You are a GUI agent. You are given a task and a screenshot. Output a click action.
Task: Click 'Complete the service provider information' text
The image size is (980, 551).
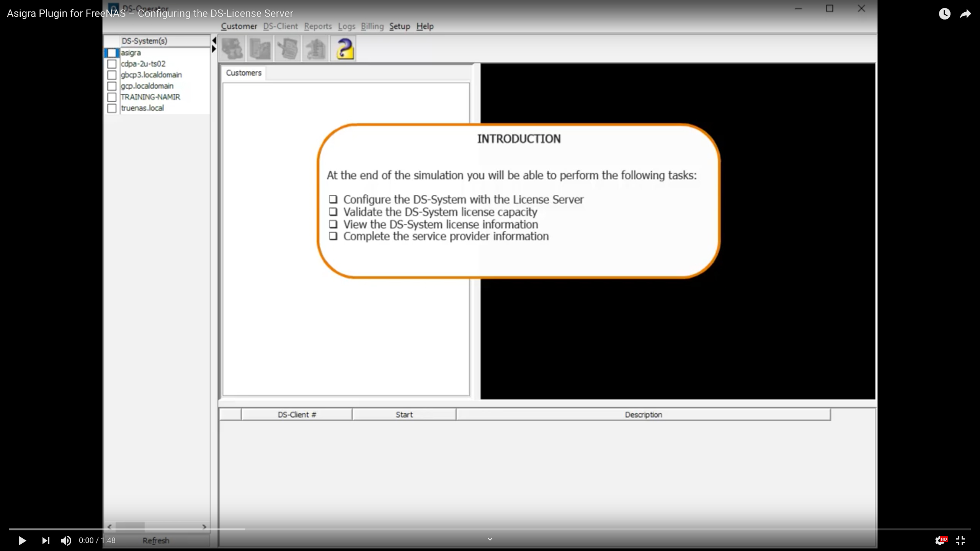click(x=446, y=236)
